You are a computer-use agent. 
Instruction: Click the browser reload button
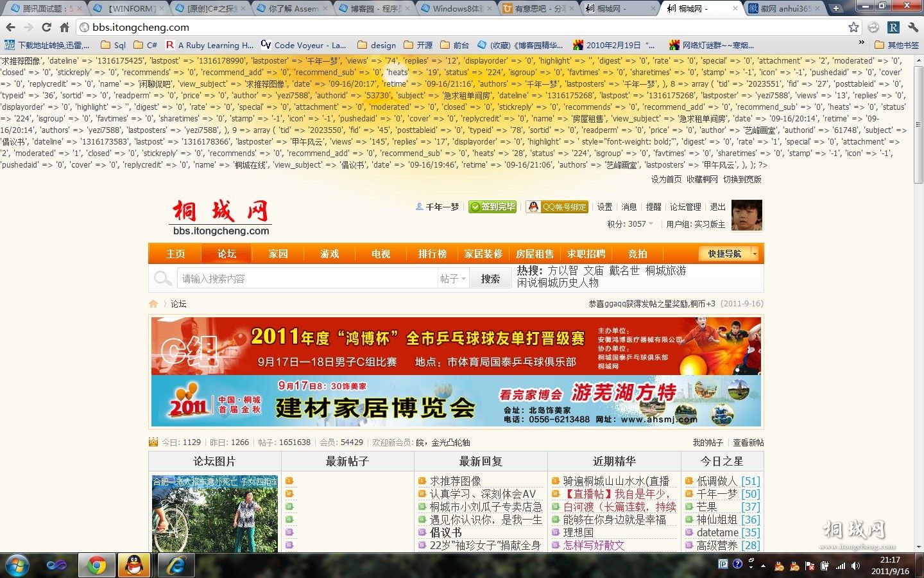click(x=46, y=28)
